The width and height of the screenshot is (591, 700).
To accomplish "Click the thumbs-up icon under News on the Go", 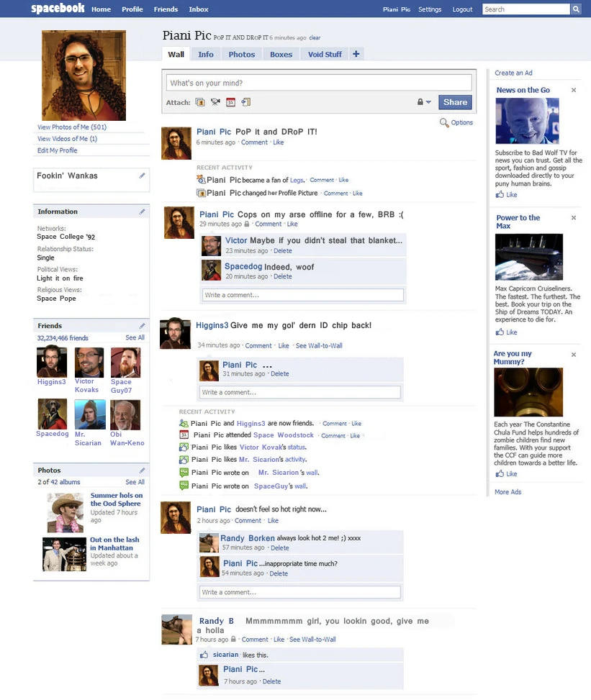I will click(x=498, y=194).
